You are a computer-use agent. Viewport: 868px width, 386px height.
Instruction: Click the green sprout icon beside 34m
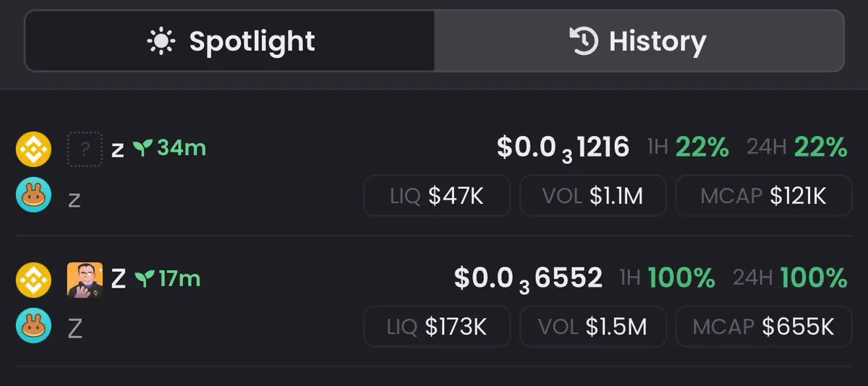coord(142,150)
